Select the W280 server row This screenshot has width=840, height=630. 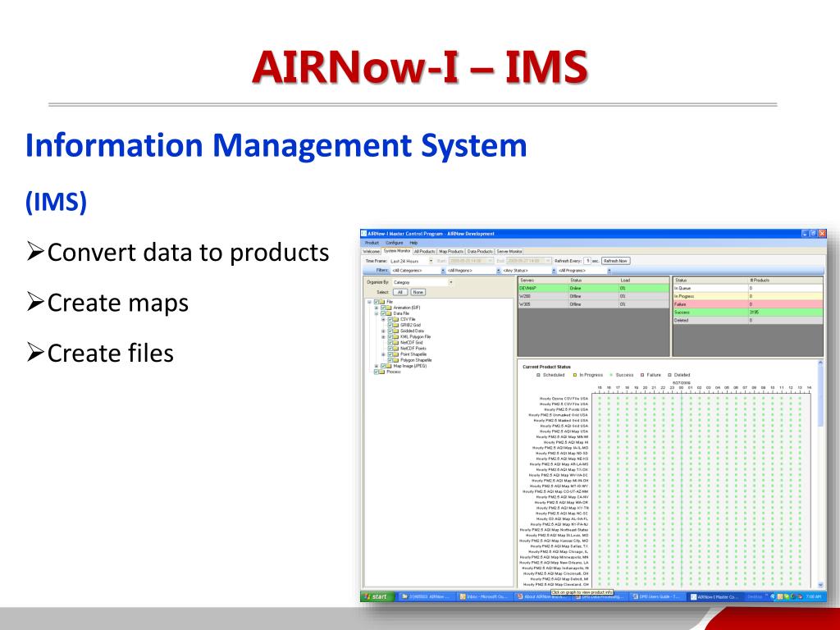pos(593,296)
